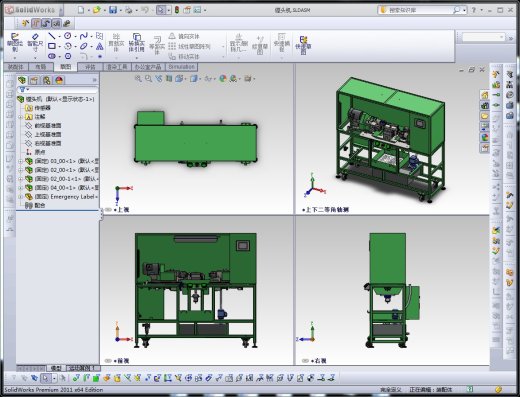Image resolution: width=520 pixels, height=397 pixels.
Task: Click the Save toolbar icon
Action: coord(113,10)
